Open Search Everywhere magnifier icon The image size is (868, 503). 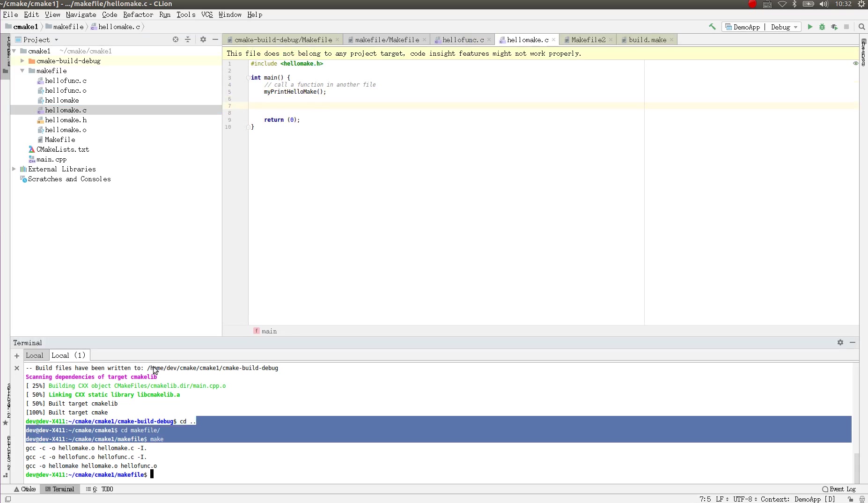click(862, 27)
